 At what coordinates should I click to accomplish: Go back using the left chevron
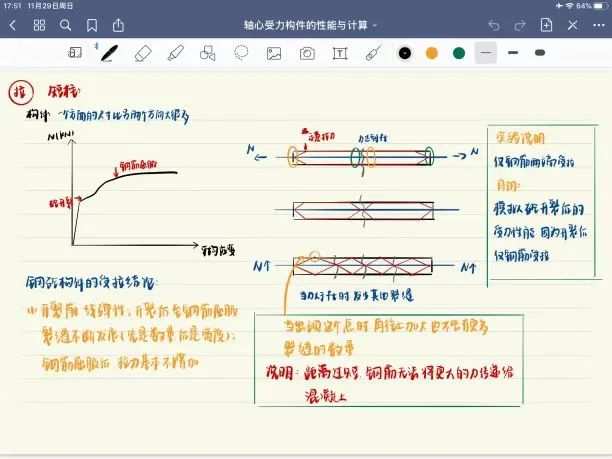(12, 26)
